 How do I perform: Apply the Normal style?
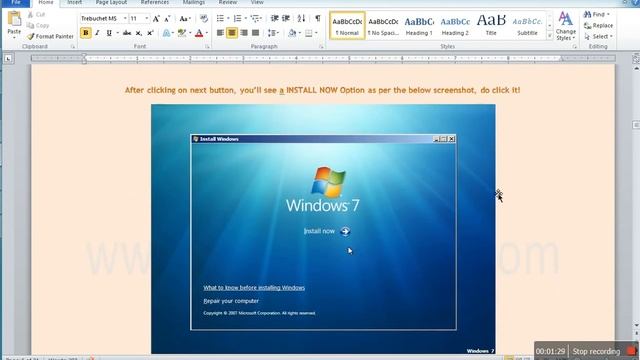347,26
